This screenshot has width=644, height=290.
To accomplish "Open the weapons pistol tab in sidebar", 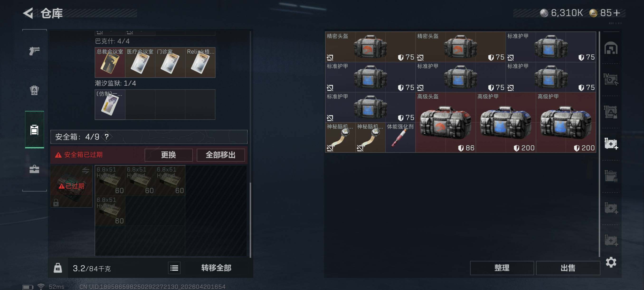I will 34,51.
